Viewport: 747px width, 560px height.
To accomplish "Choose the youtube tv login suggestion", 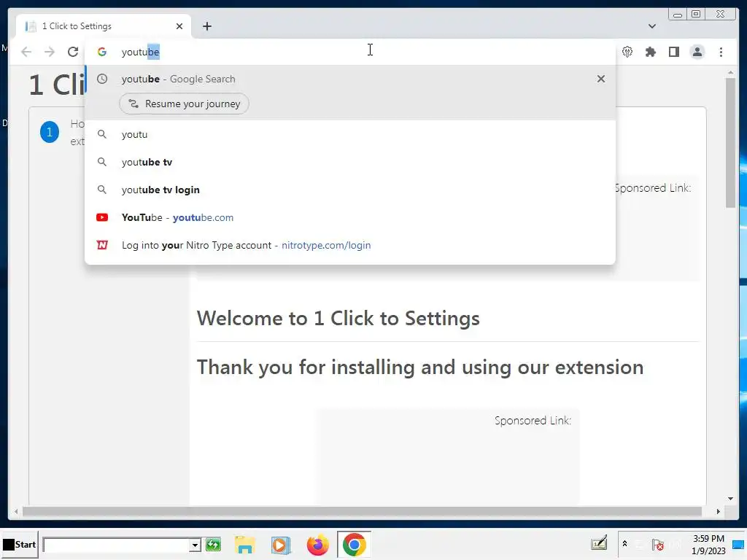I will coord(350,190).
